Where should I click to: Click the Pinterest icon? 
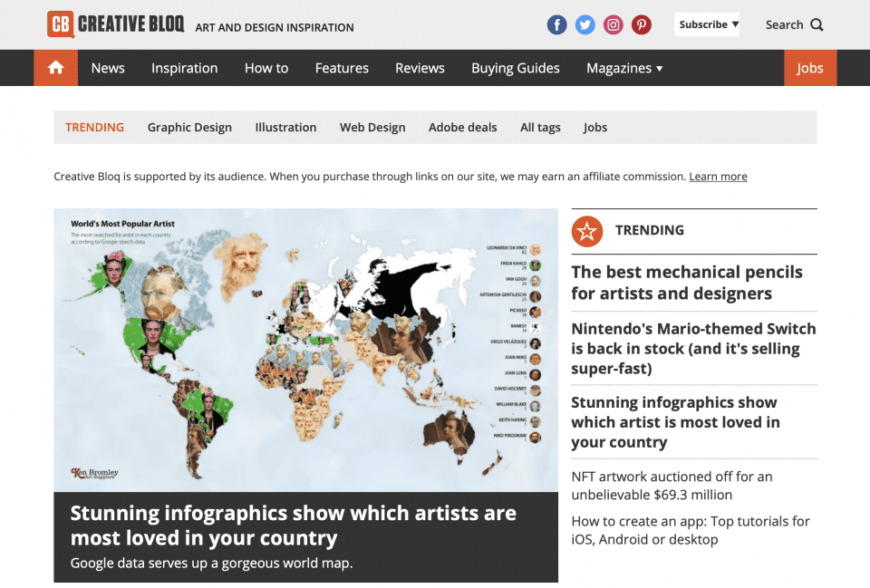coord(641,24)
